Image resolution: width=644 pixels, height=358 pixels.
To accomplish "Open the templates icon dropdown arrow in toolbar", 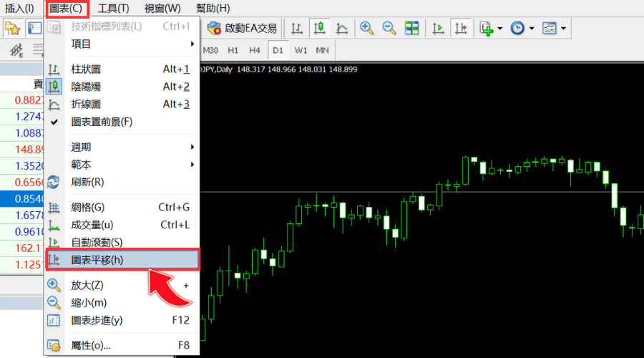I will click(x=565, y=29).
